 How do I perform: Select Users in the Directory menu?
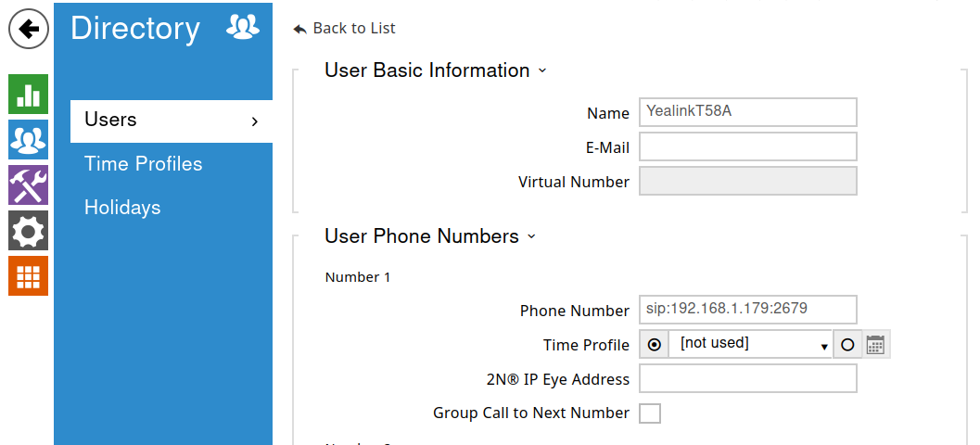(171, 121)
